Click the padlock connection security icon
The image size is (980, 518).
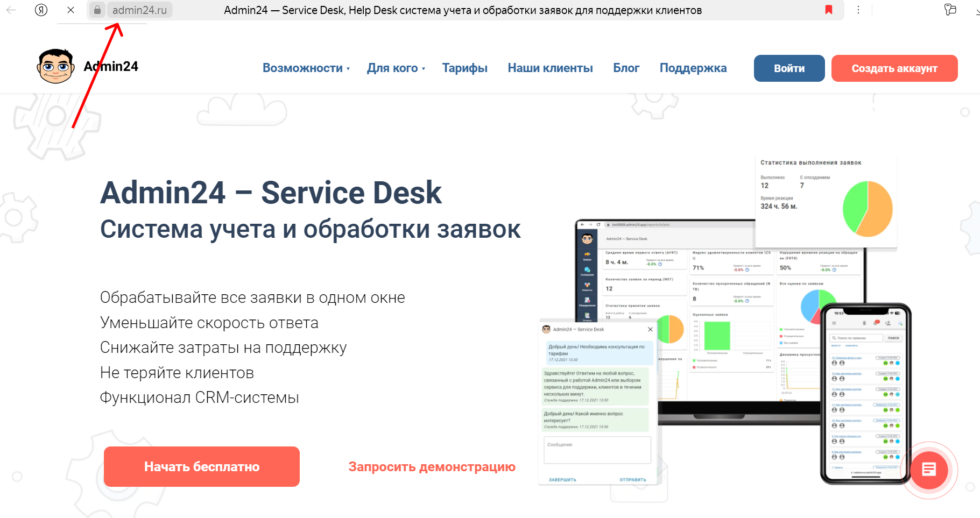click(97, 10)
